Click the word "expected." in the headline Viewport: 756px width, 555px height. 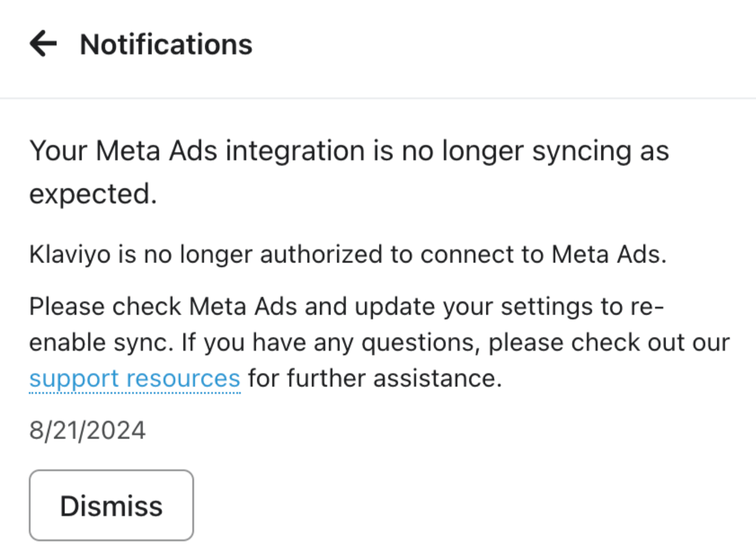(x=93, y=194)
